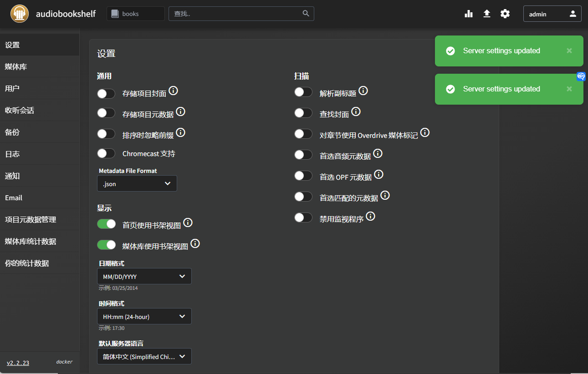Screen dimensions: 588x374
Task: Click info icon beside 查找封面
Action: click(x=356, y=111)
